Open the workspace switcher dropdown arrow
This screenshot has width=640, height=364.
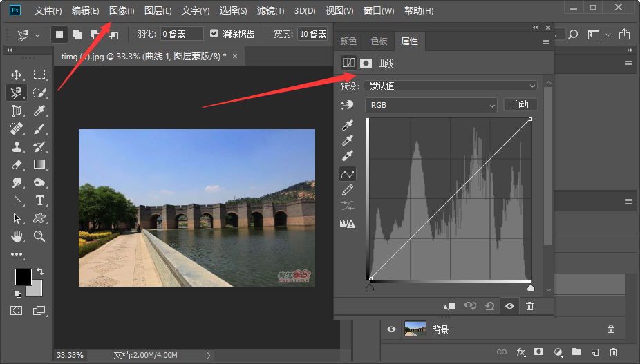(608, 35)
